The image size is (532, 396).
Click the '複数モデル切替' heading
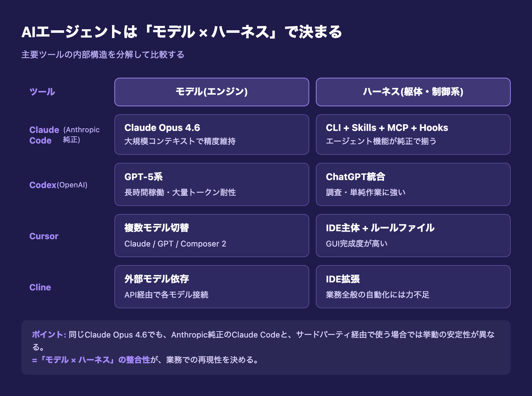[157, 228]
